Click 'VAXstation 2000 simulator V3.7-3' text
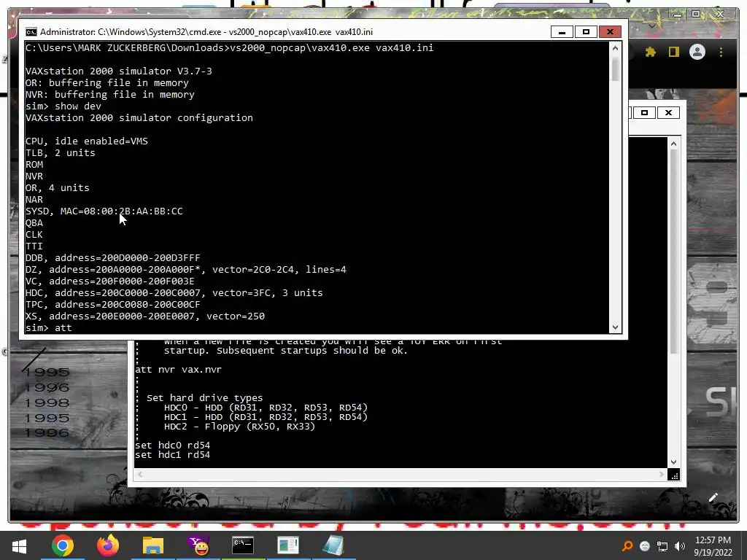This screenshot has width=747, height=560. point(119,71)
